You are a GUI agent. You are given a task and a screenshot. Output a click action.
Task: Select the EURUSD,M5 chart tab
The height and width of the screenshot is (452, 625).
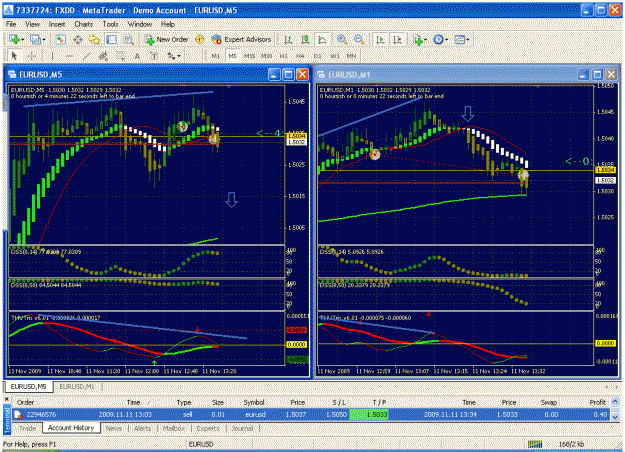[x=28, y=387]
